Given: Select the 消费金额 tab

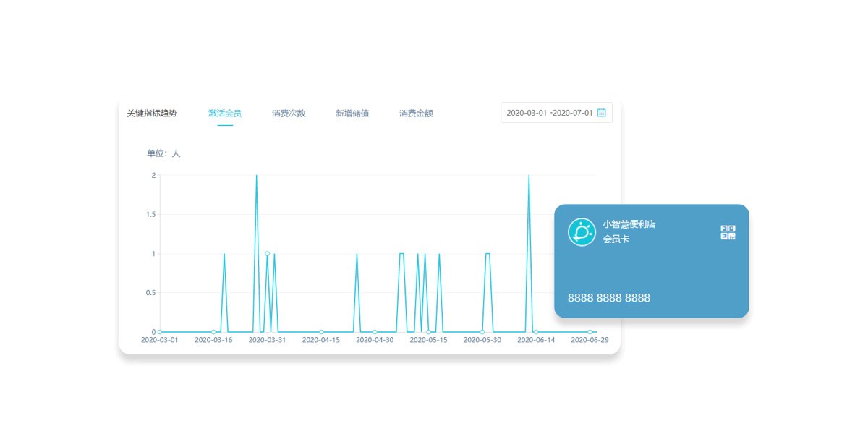Looking at the screenshot, I should click(416, 114).
